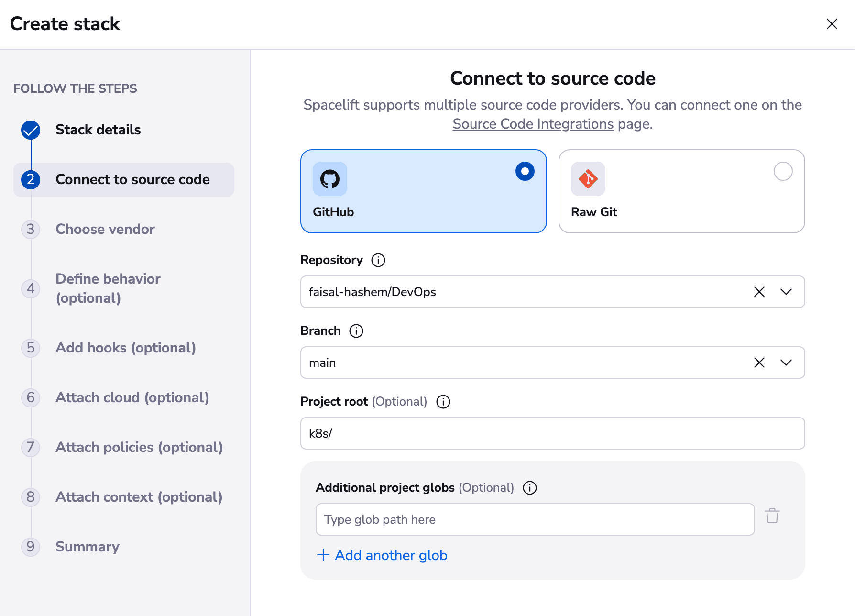Click the GitHub logo icon
Viewport: 855px width, 616px height.
pyautogui.click(x=330, y=179)
